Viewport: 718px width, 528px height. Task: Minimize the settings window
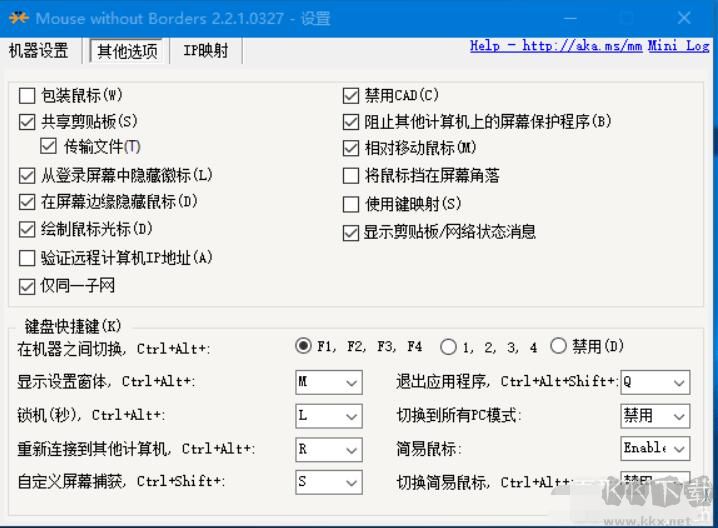click(570, 18)
